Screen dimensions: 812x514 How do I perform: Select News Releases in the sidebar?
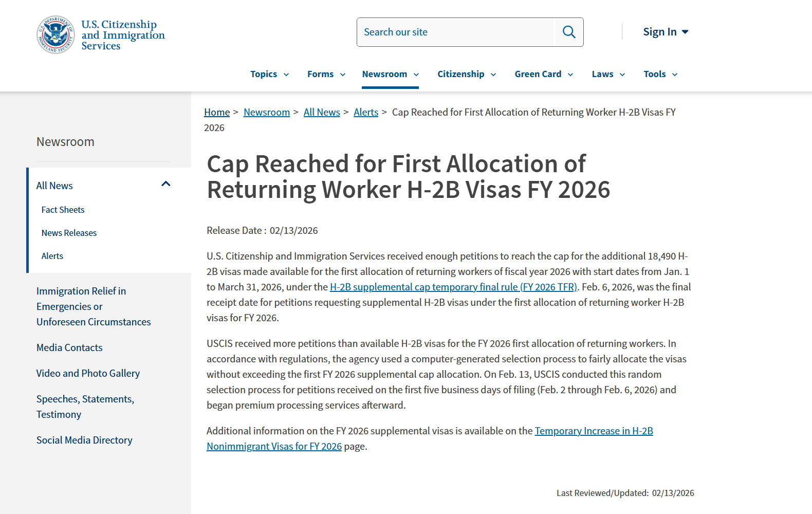[69, 233]
